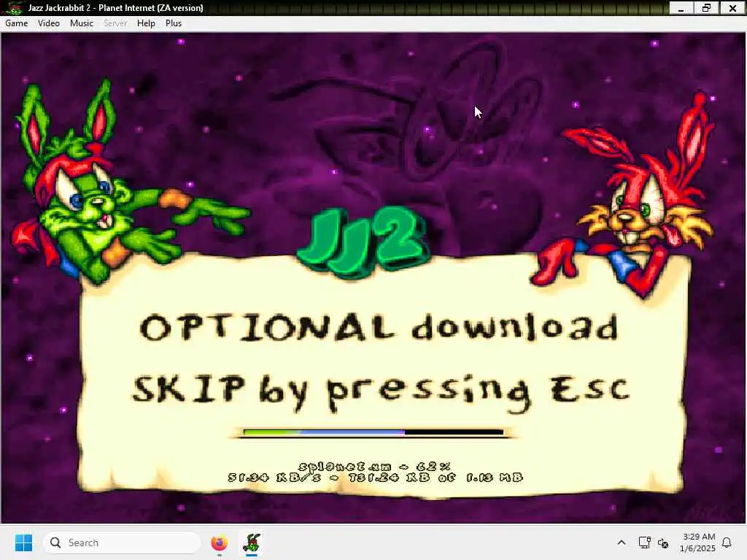This screenshot has width=747, height=560.
Task: Click the taskbar Search box
Action: click(122, 542)
